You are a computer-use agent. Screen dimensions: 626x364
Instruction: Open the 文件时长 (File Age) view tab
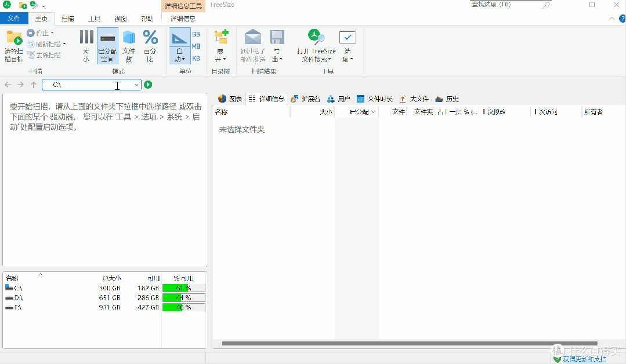[374, 99]
